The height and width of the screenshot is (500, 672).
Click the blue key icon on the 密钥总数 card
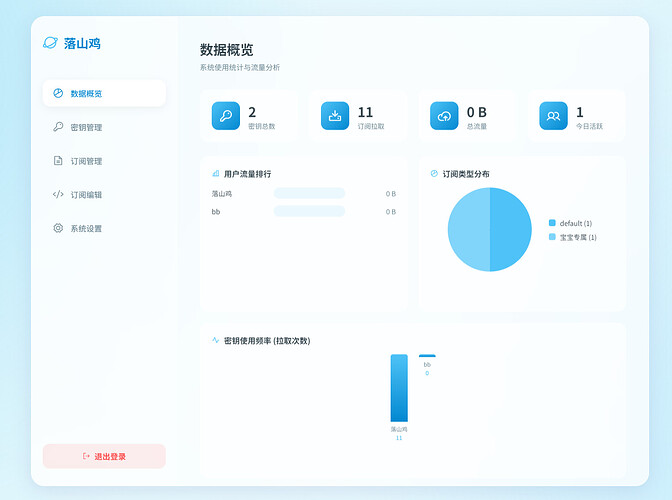(x=226, y=116)
